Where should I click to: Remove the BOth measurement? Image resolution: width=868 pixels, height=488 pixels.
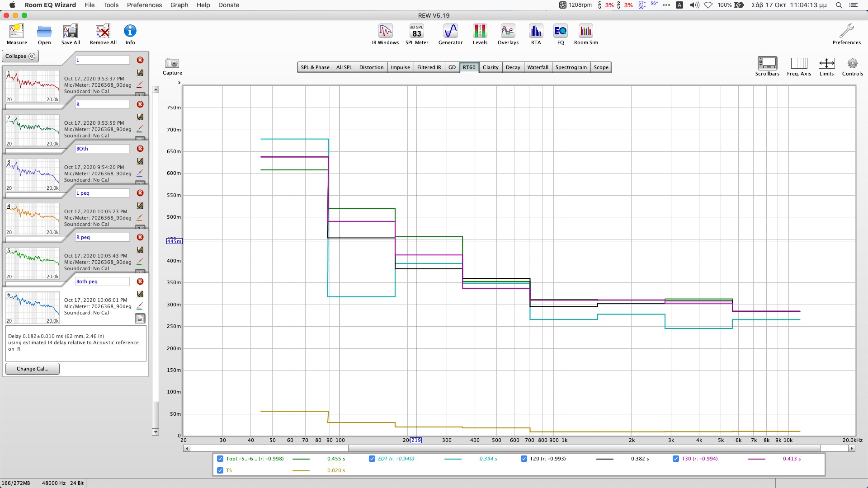pos(140,149)
